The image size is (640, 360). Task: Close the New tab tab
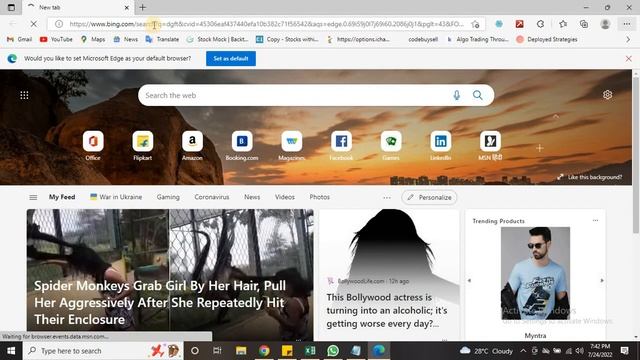tap(127, 7)
